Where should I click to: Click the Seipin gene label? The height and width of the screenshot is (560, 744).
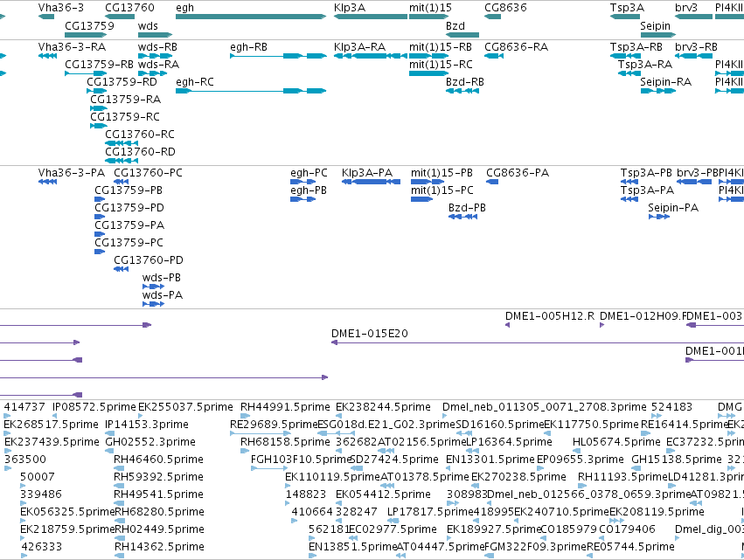tap(655, 25)
